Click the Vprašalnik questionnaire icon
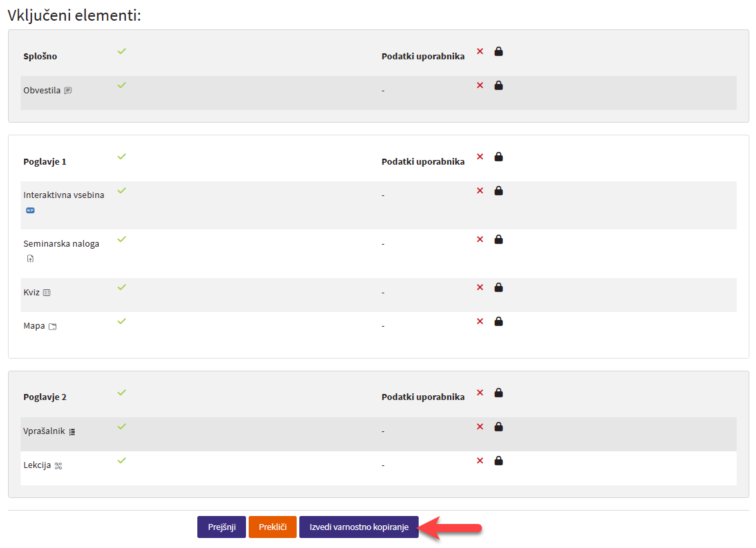The image size is (756, 548). [x=72, y=432]
